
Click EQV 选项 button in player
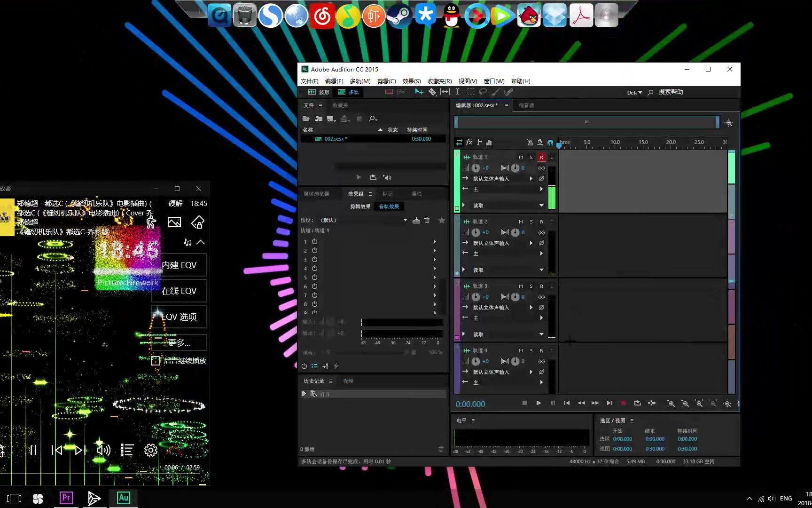click(179, 317)
